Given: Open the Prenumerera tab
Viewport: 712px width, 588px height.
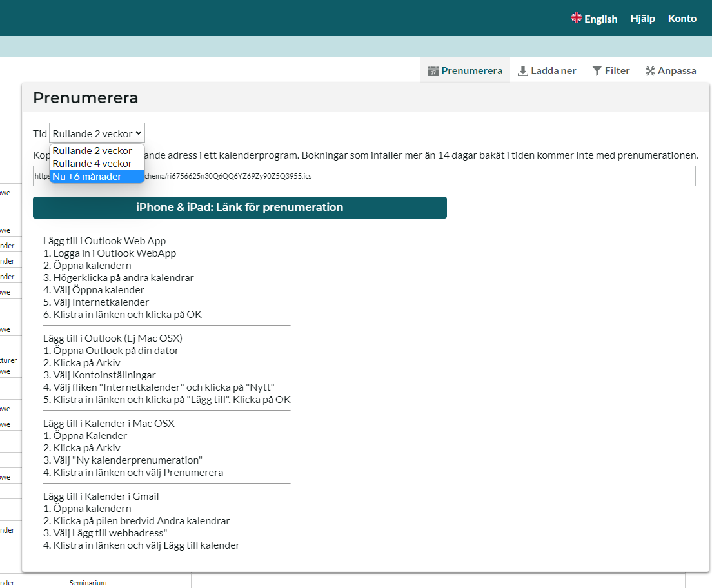Looking at the screenshot, I should click(465, 71).
